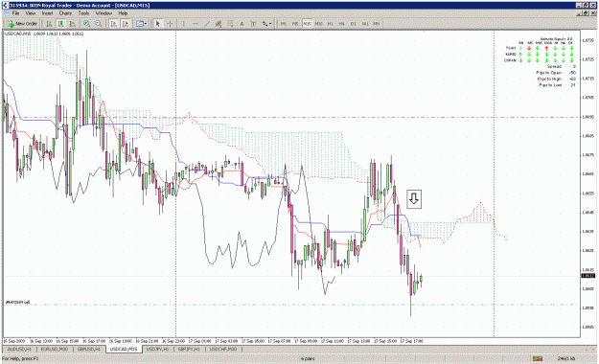
Task: Switch to the USDJPY,H1 chart tab
Action: [158, 350]
